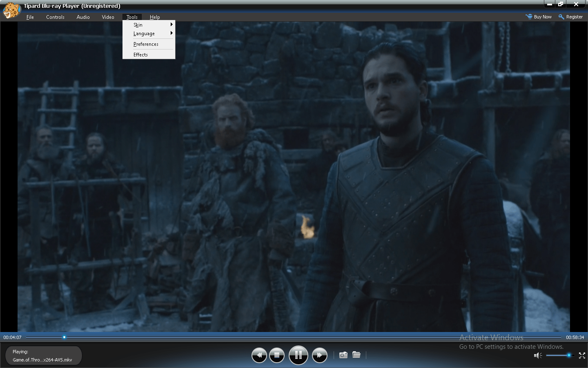Image resolution: width=588 pixels, height=368 pixels.
Task: Click the rewind playback button
Action: 259,355
